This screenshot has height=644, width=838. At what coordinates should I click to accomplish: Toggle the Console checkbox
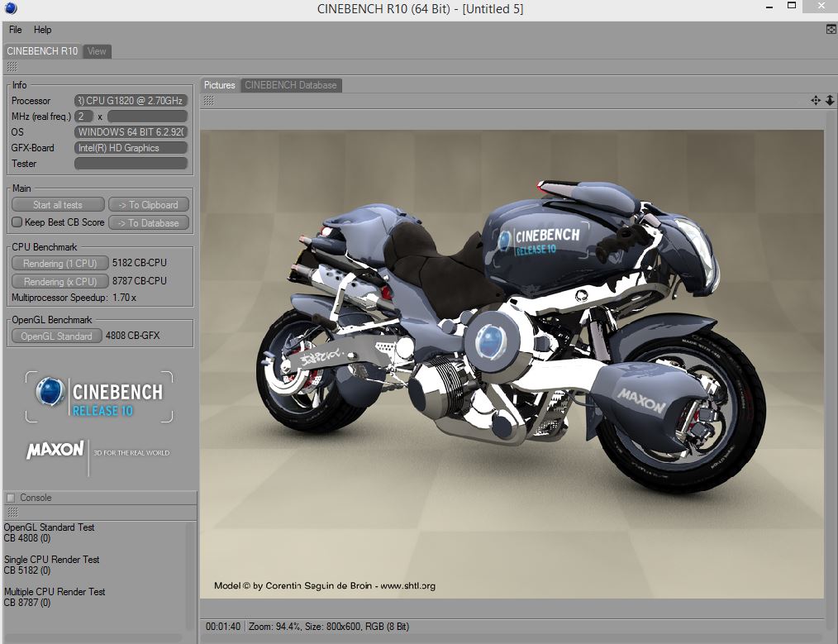click(12, 498)
